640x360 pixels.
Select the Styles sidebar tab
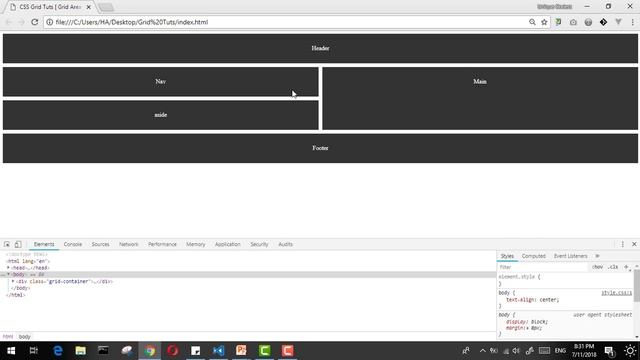pyautogui.click(x=507, y=256)
